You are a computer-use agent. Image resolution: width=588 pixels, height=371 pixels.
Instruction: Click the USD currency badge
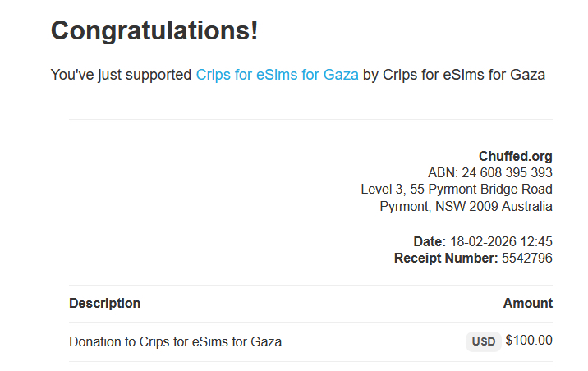coord(484,341)
